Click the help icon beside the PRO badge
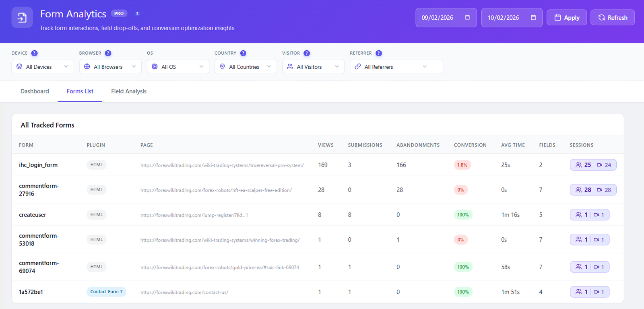Viewport: 644px width, 309px height. point(137,14)
